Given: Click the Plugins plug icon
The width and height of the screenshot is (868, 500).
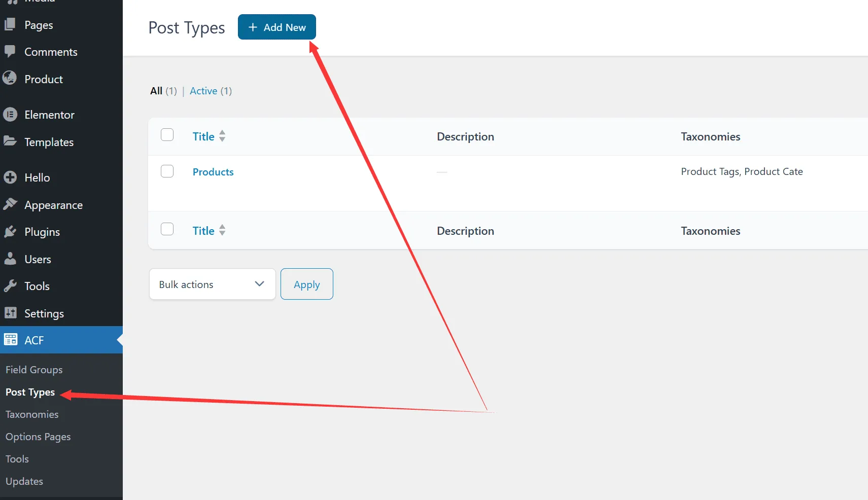Looking at the screenshot, I should pyautogui.click(x=10, y=232).
